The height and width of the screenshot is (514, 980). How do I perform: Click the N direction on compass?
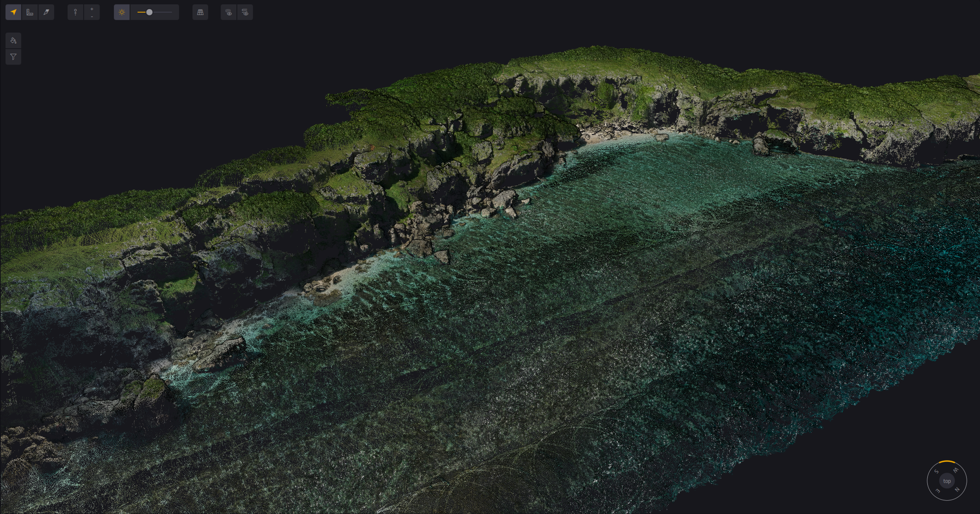click(957, 490)
